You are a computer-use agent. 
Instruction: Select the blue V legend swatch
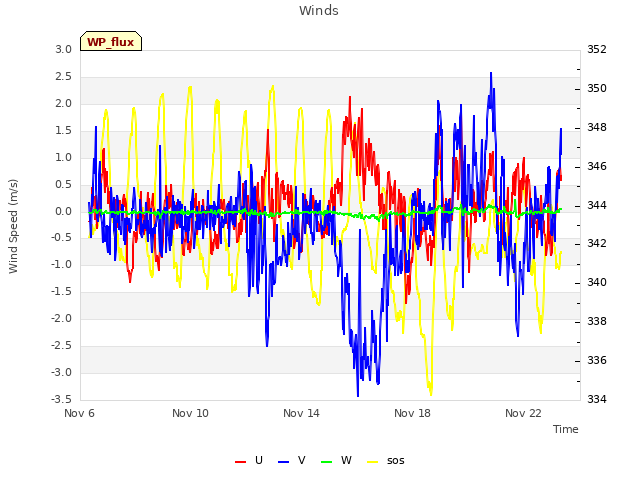coord(283,462)
